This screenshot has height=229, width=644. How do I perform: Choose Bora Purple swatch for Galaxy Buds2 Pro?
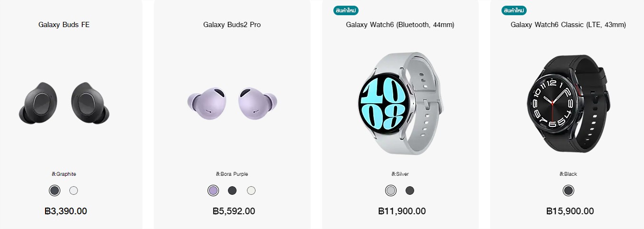213,191
